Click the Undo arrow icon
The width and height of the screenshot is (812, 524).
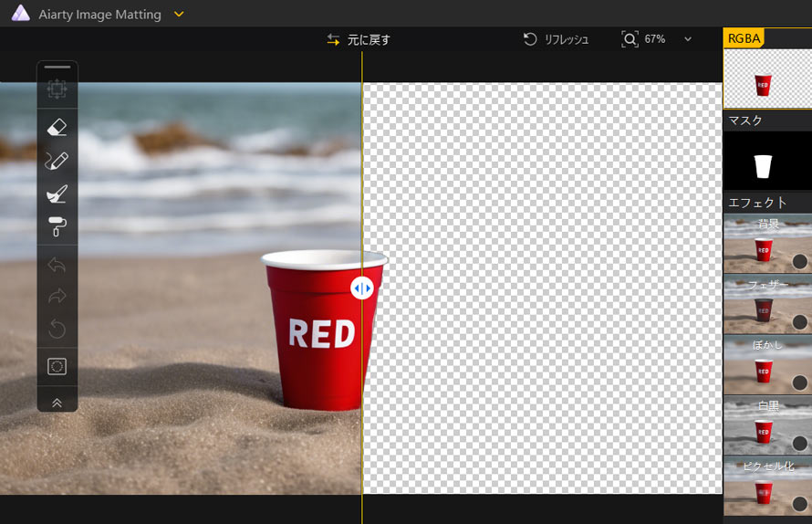point(57,265)
